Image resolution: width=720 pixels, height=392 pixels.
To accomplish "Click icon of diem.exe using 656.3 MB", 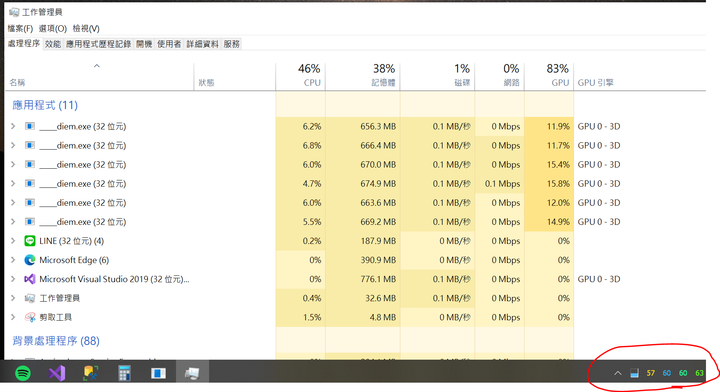I will click(30, 126).
